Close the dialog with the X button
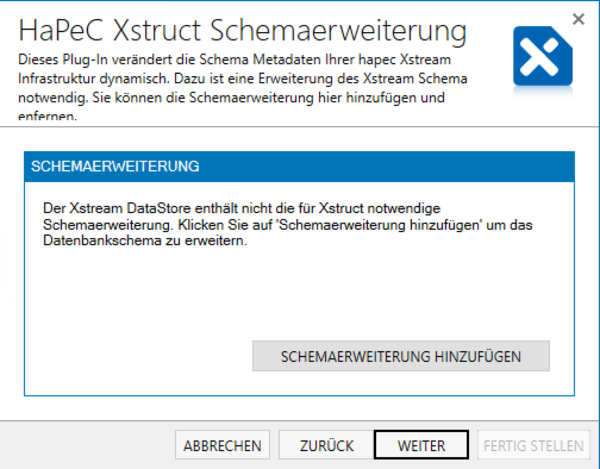This screenshot has height=469, width=600. click(578, 19)
